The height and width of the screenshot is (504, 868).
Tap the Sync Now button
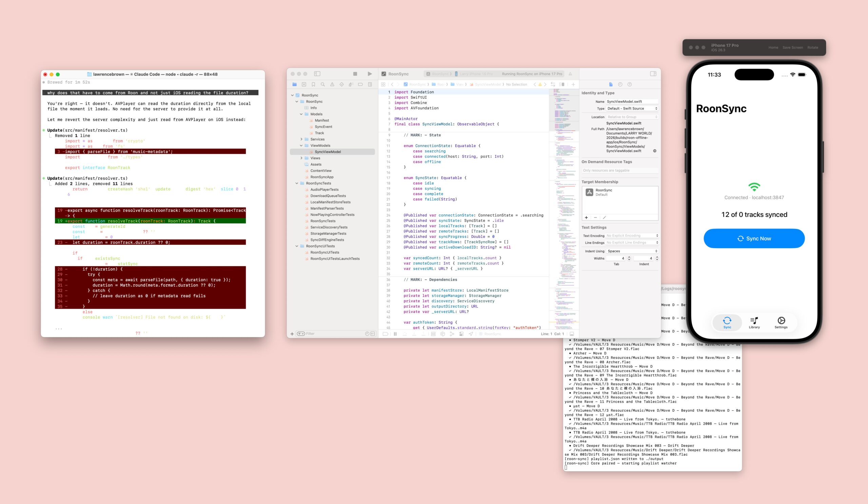(x=754, y=238)
